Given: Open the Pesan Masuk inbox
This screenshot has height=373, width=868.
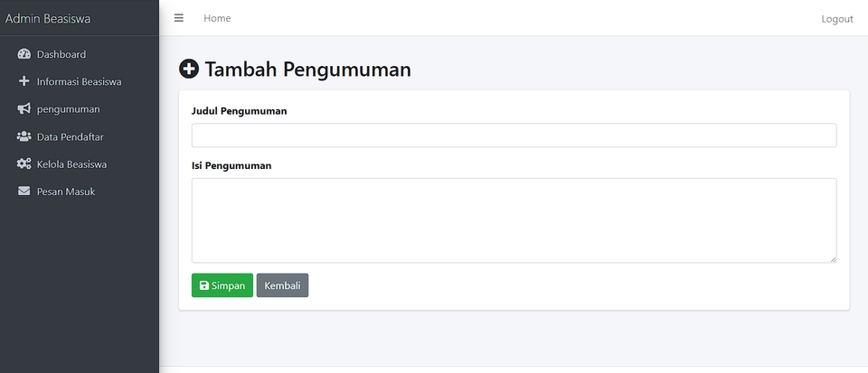Looking at the screenshot, I should click(x=65, y=191).
